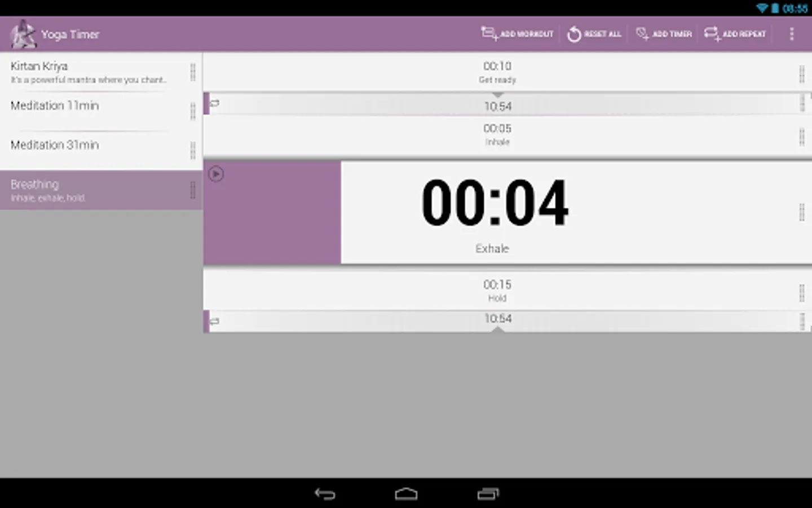Tap the Exhale label
Screen dimensions: 812x508
click(x=492, y=249)
